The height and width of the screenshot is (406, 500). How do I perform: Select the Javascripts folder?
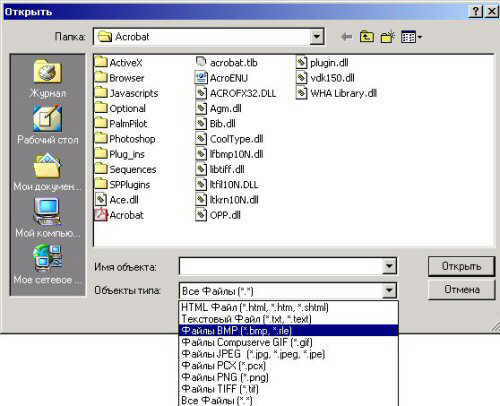[127, 93]
